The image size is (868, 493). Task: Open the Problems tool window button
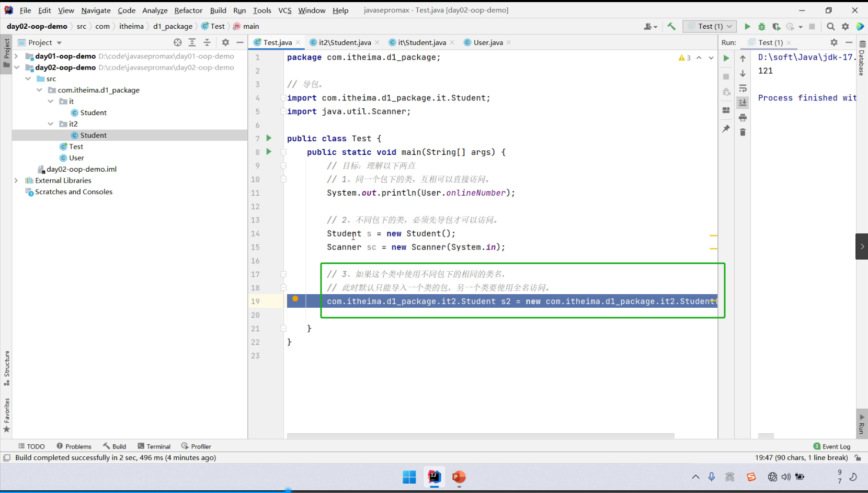(74, 446)
